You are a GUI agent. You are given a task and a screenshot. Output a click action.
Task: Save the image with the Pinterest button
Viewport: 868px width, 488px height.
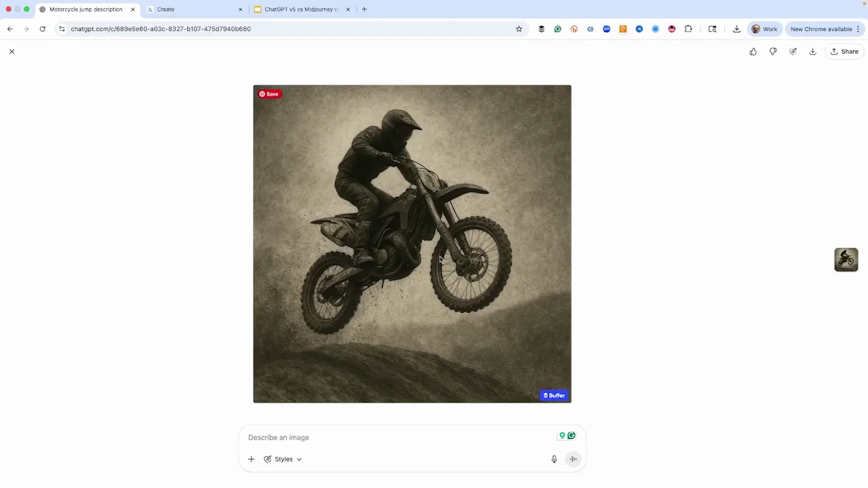(x=269, y=94)
